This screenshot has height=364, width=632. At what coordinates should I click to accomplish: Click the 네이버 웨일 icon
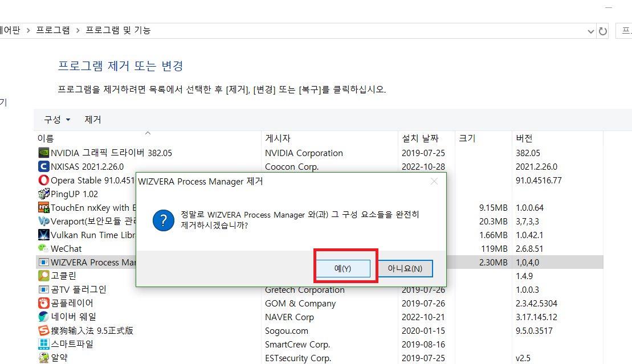[43, 317]
